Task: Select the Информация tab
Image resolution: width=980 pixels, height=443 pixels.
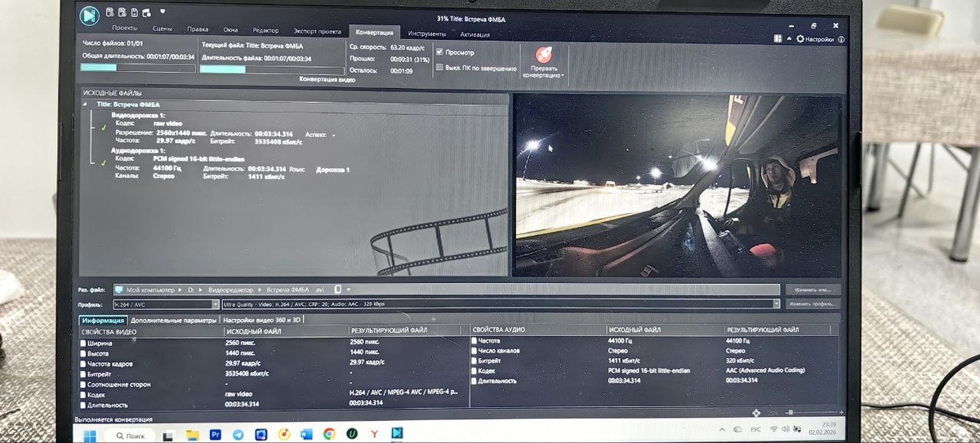Action: [x=102, y=320]
